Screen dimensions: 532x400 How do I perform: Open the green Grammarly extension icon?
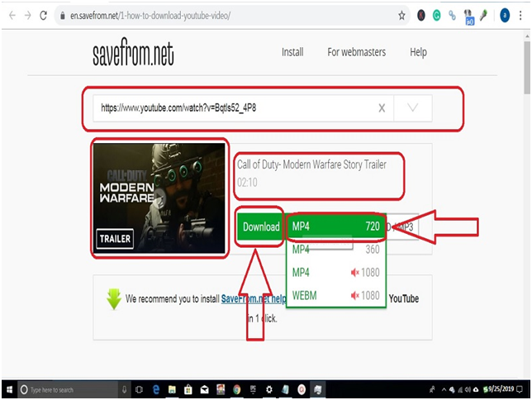coord(437,15)
